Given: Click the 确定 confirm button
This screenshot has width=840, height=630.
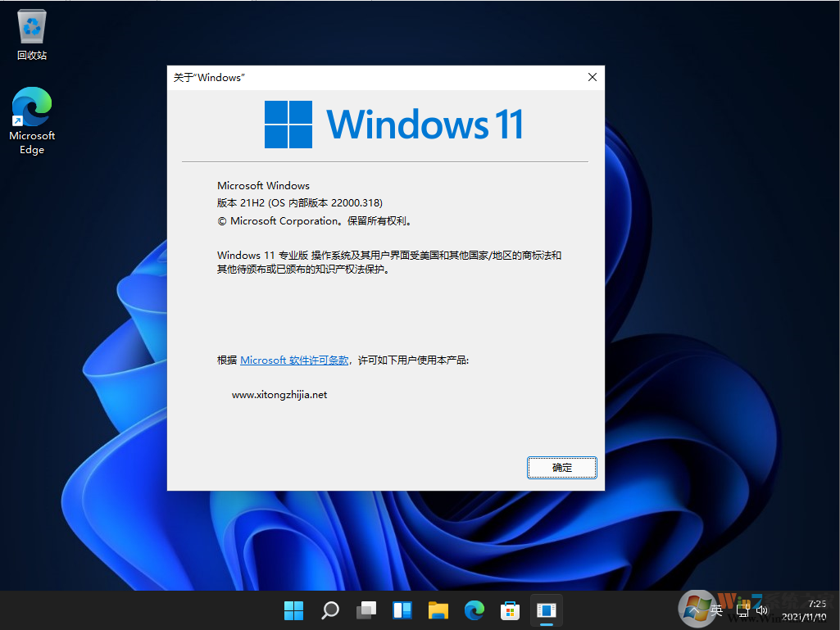Looking at the screenshot, I should point(561,467).
